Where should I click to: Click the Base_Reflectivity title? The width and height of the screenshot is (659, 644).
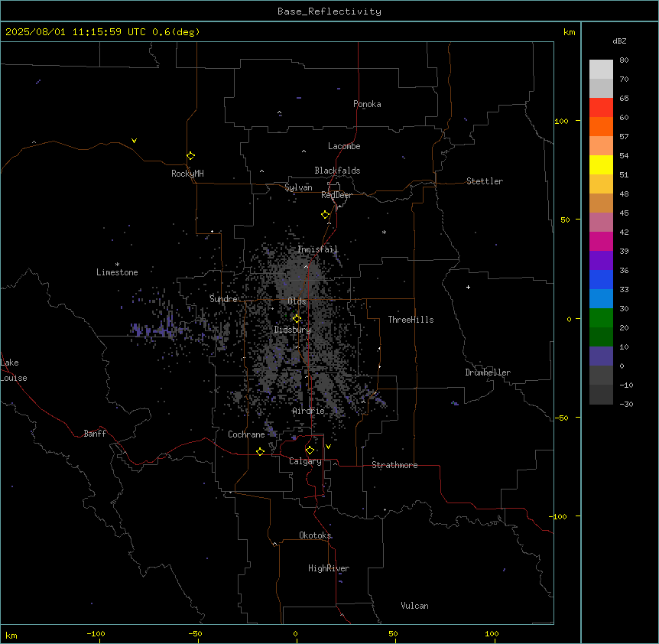329,11
